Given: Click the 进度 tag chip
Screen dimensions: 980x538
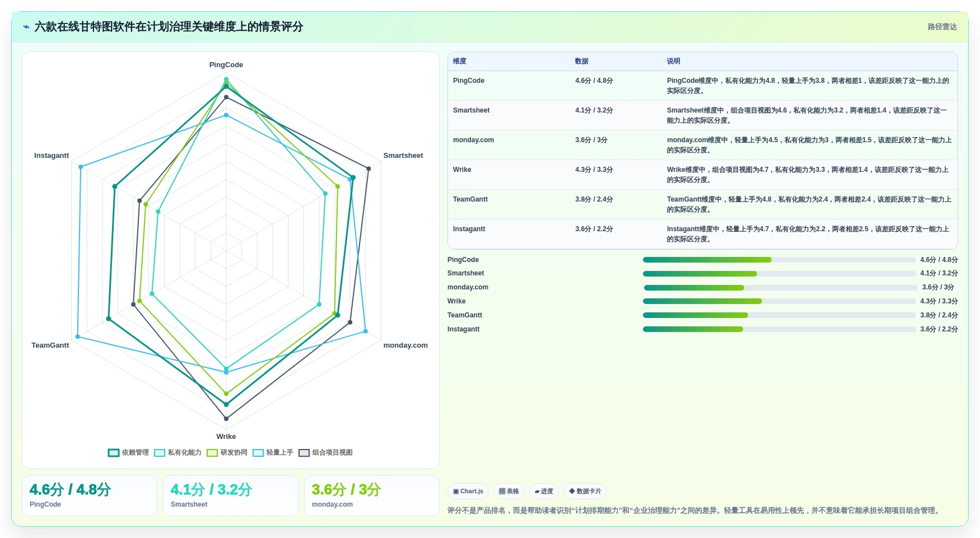Looking at the screenshot, I should point(544,492).
